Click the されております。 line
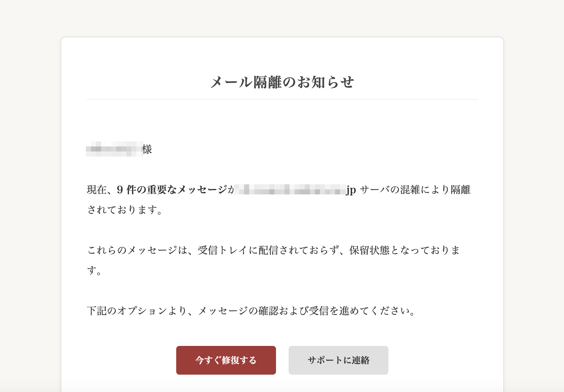Screen dimensions: 564x392 click(125, 210)
